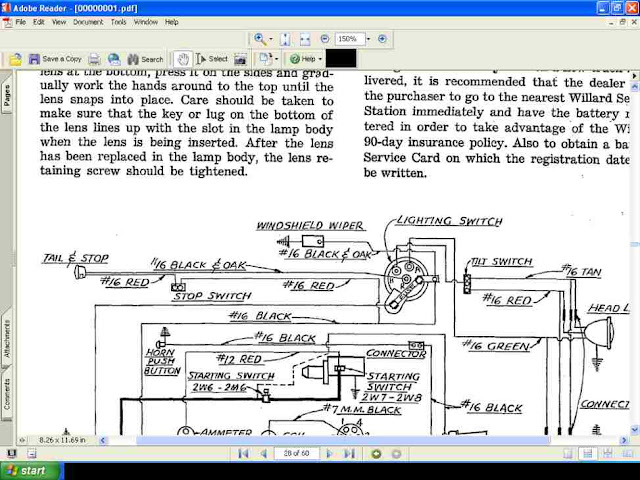Click the Print icon
The height and width of the screenshot is (480, 640).
pos(94,60)
